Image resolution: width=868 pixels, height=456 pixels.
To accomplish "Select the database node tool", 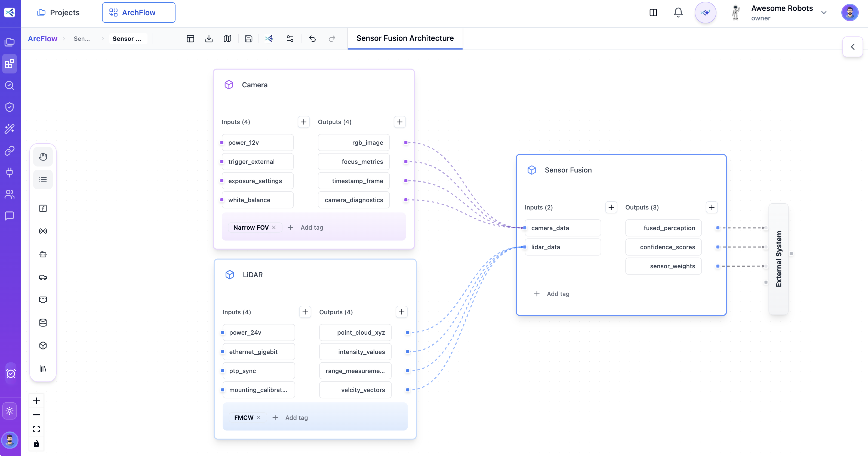I will coord(43,322).
